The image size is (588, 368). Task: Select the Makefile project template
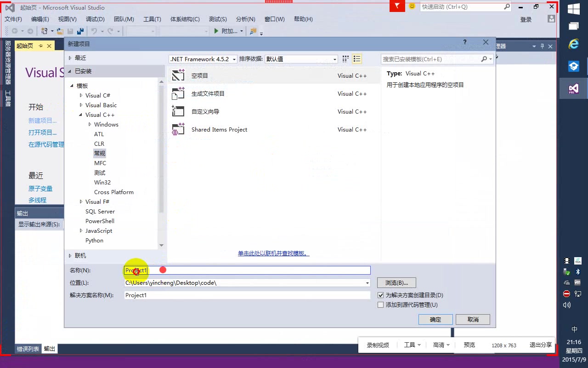coord(274,93)
